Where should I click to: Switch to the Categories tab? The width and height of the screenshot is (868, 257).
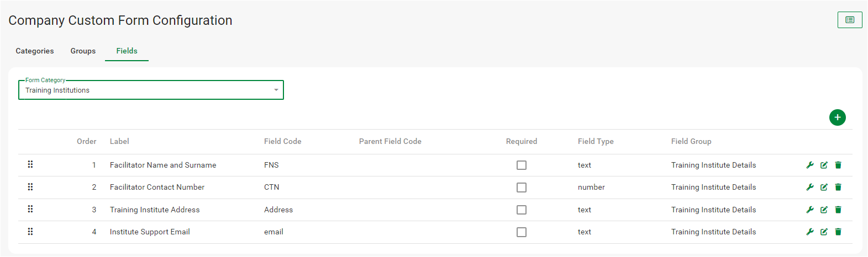(x=35, y=51)
